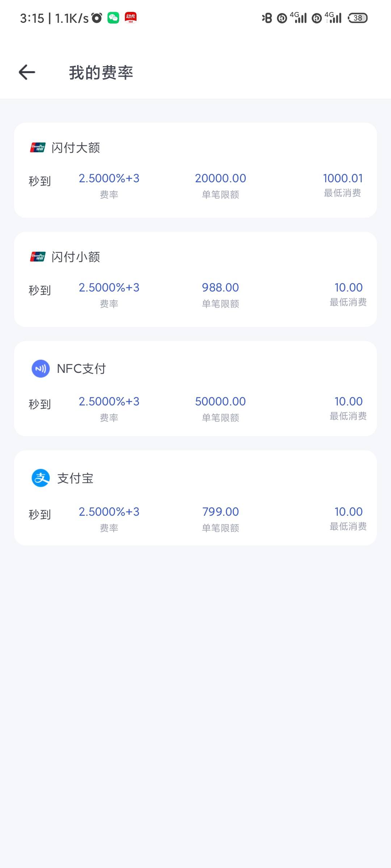Tap the 799.00 limit under 支付宝
Image resolution: width=391 pixels, height=868 pixels.
point(220,512)
